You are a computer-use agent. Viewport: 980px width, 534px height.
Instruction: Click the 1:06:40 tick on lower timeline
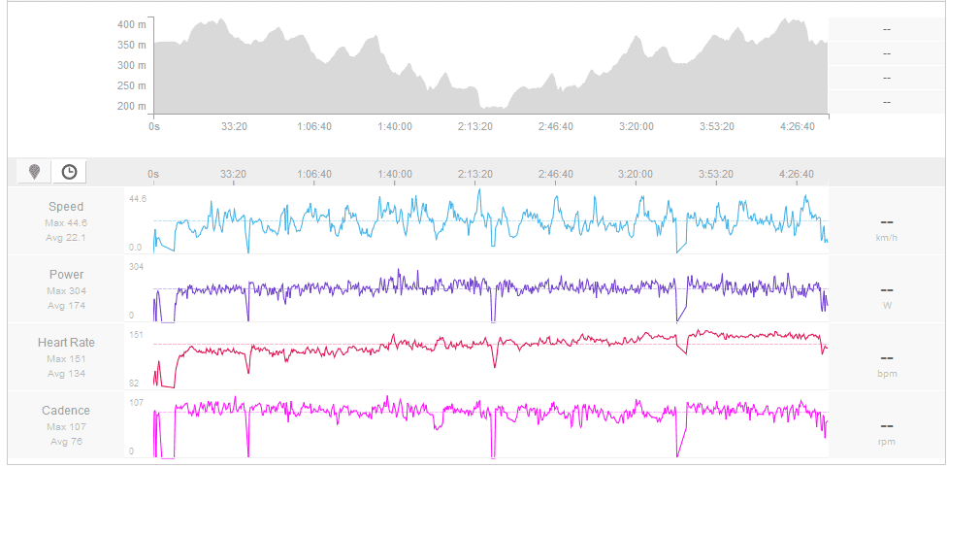(314, 174)
